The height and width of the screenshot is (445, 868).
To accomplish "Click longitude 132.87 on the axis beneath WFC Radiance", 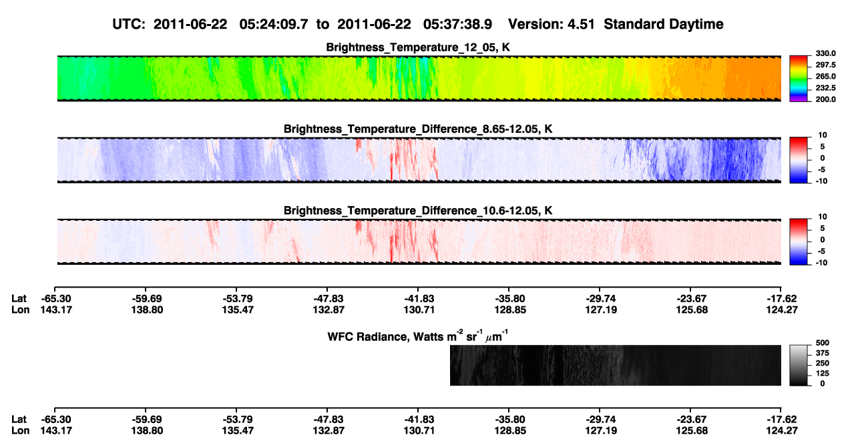I will tap(328, 430).
